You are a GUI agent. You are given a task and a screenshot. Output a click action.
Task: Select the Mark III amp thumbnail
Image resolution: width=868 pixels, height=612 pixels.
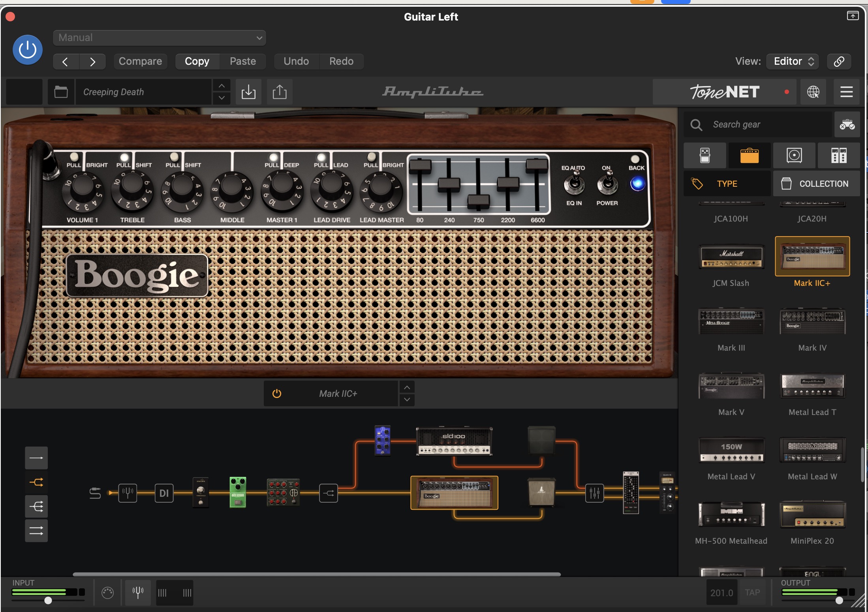point(731,321)
